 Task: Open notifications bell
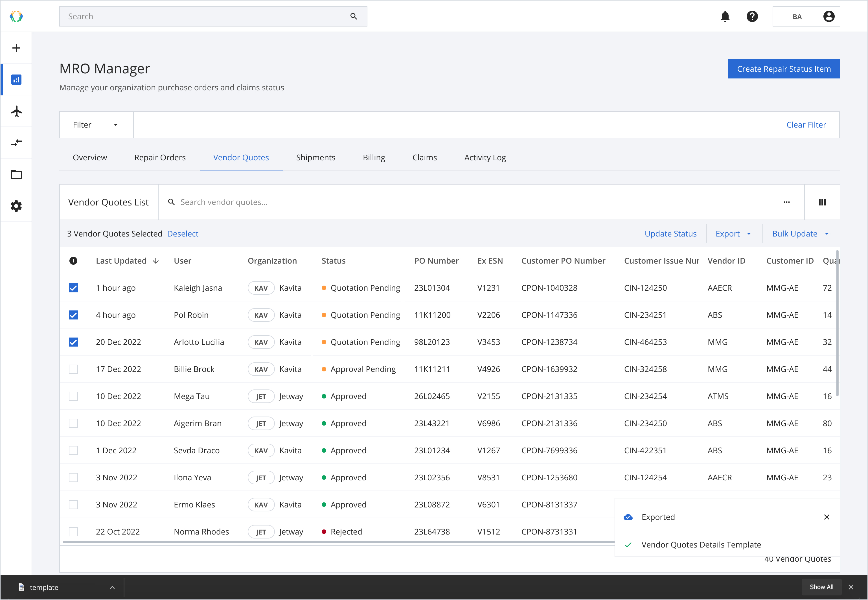click(725, 16)
